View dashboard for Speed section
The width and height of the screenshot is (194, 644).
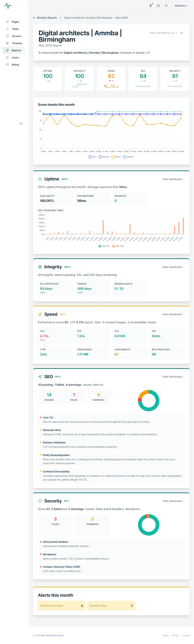coord(173,315)
